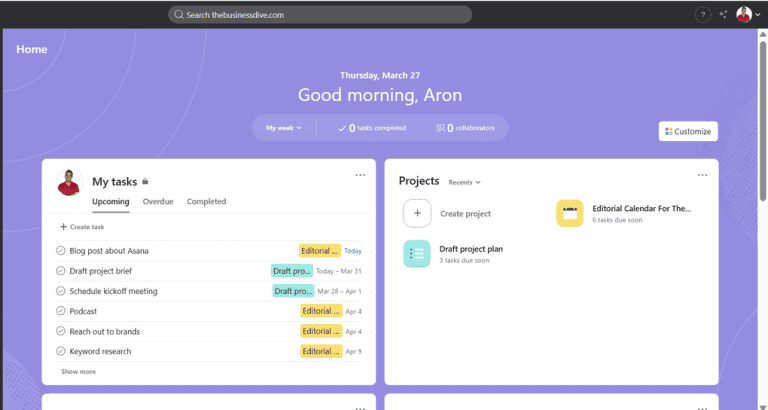
Task: Switch to the Completed tab
Action: (206, 201)
